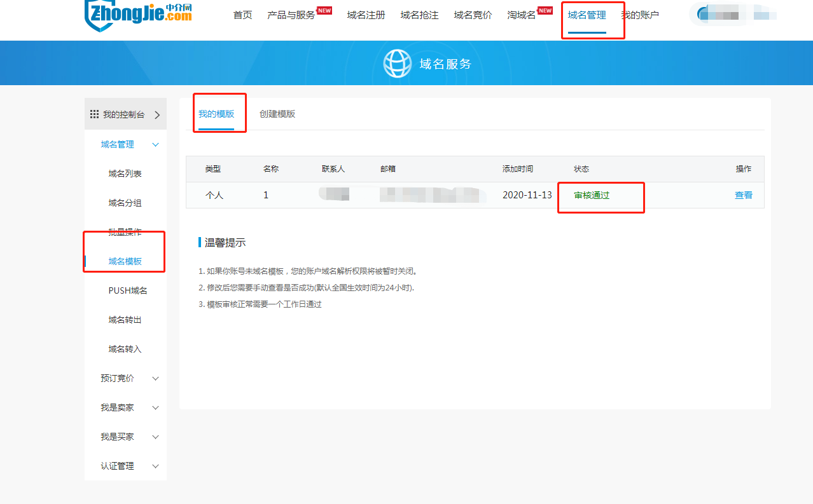This screenshot has height=504, width=813.
Task: Select the 我的模版 tab
Action: click(x=216, y=114)
